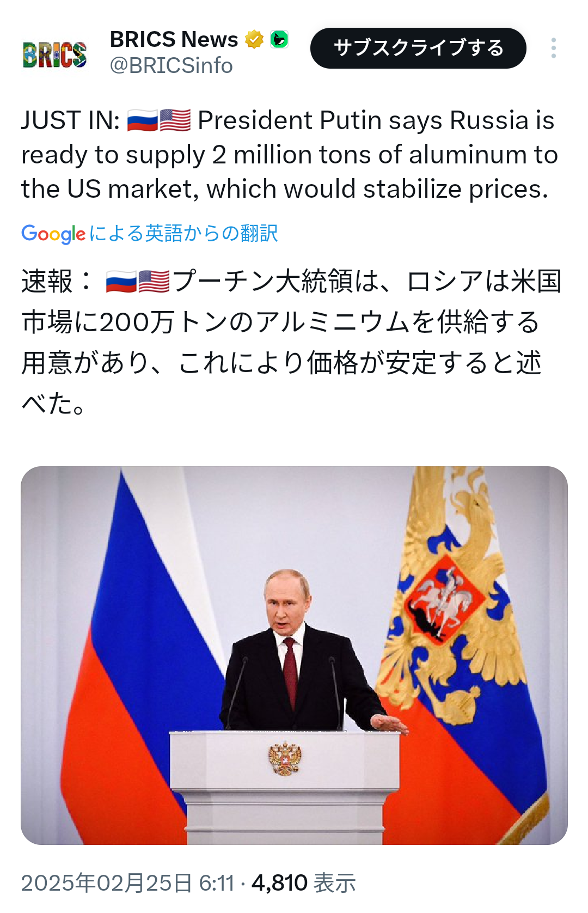
Task: Click the US flag emoji after 速報
Action: [154, 282]
